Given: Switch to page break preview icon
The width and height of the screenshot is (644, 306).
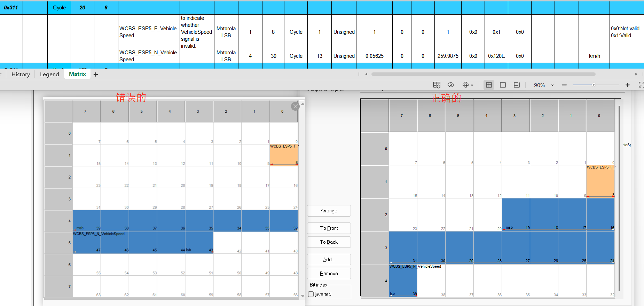Looking at the screenshot, I should pyautogui.click(x=503, y=85).
